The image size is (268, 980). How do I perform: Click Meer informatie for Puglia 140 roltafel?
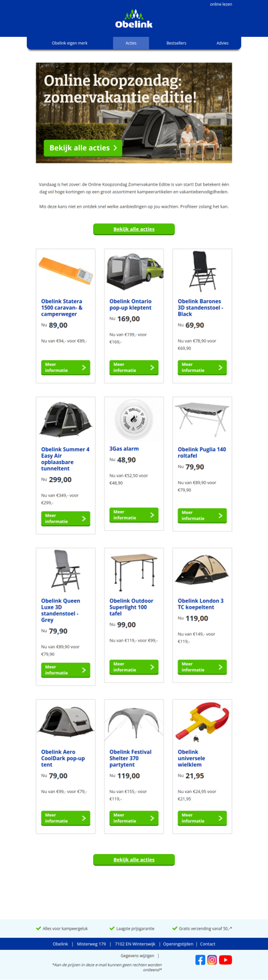(x=202, y=515)
